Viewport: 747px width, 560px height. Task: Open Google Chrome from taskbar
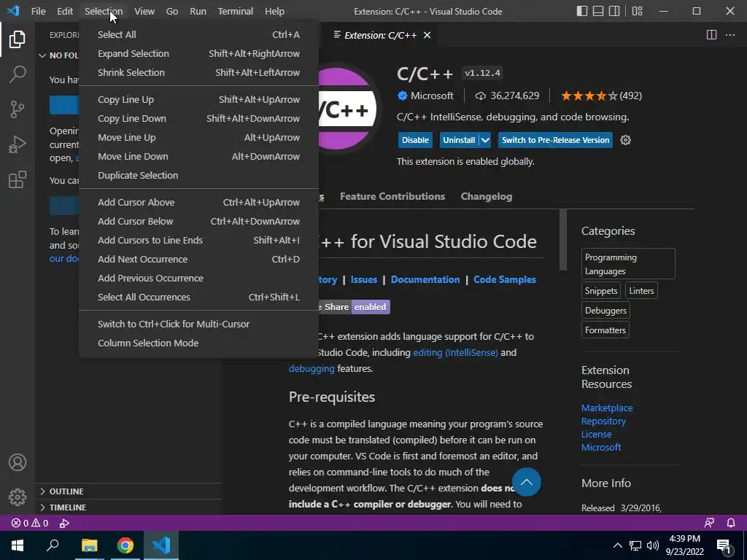[125, 545]
